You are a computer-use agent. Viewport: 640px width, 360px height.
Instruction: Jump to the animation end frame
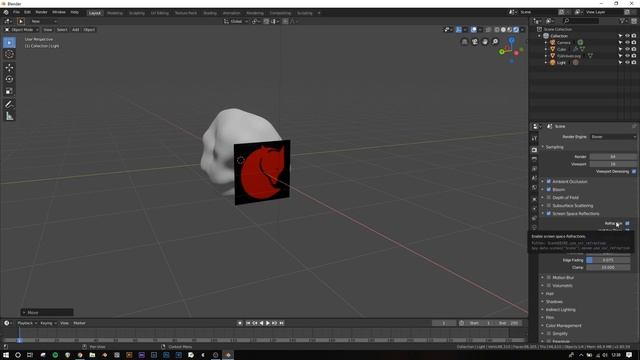[281, 323]
